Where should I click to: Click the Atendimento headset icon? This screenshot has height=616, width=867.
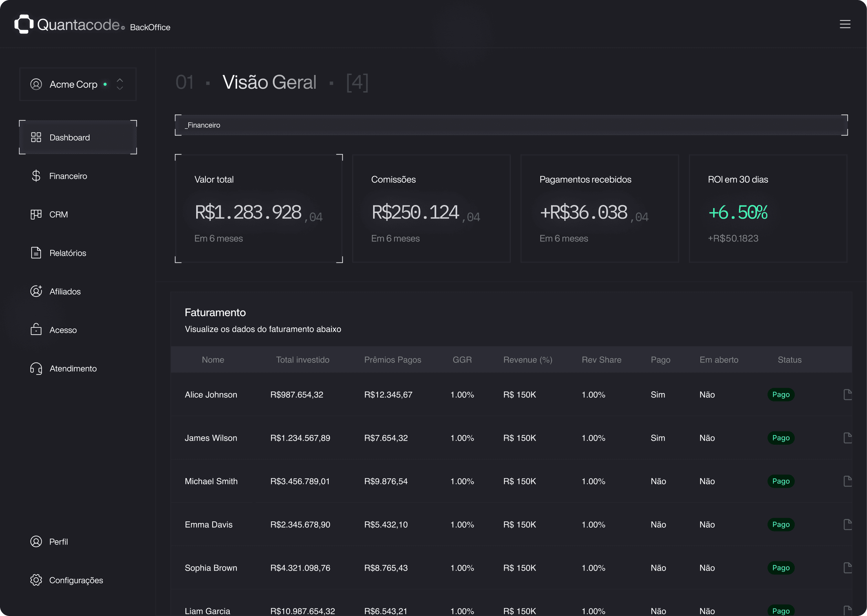tap(36, 368)
